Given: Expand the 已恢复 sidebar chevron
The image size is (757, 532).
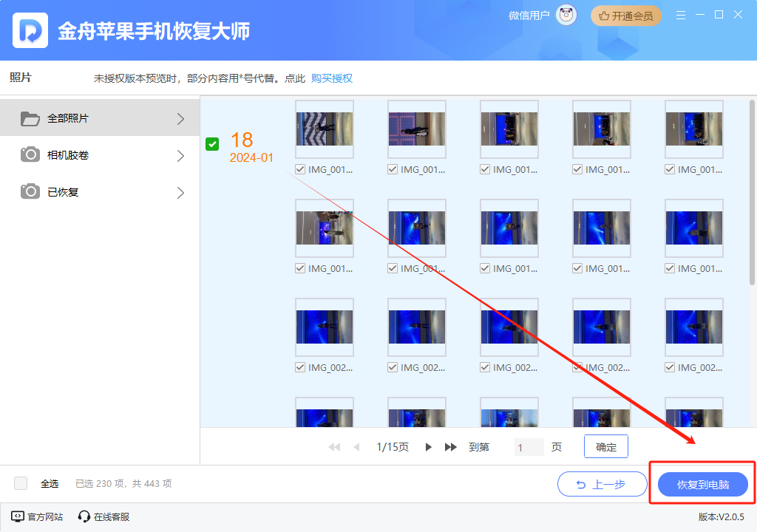Looking at the screenshot, I should (x=180, y=191).
